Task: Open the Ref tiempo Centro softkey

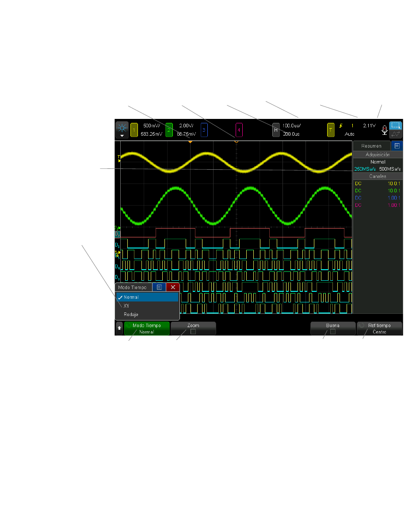Action: click(380, 328)
